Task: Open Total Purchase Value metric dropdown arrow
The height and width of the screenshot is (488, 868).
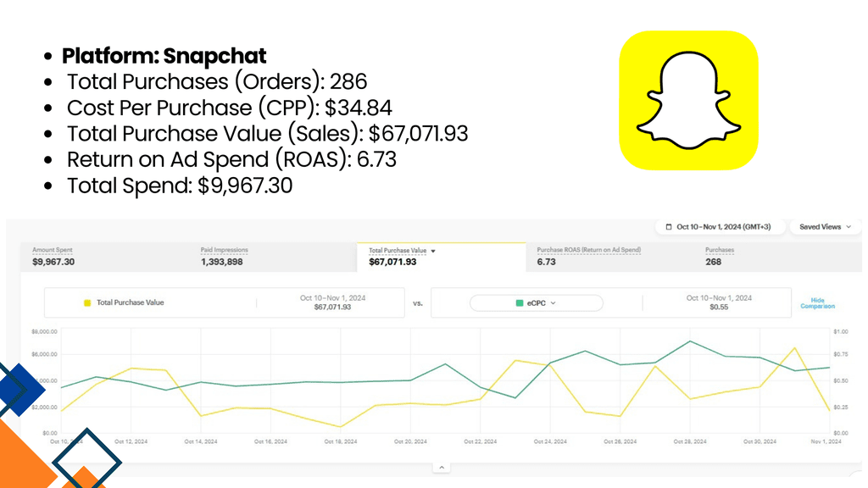Action: [433, 251]
